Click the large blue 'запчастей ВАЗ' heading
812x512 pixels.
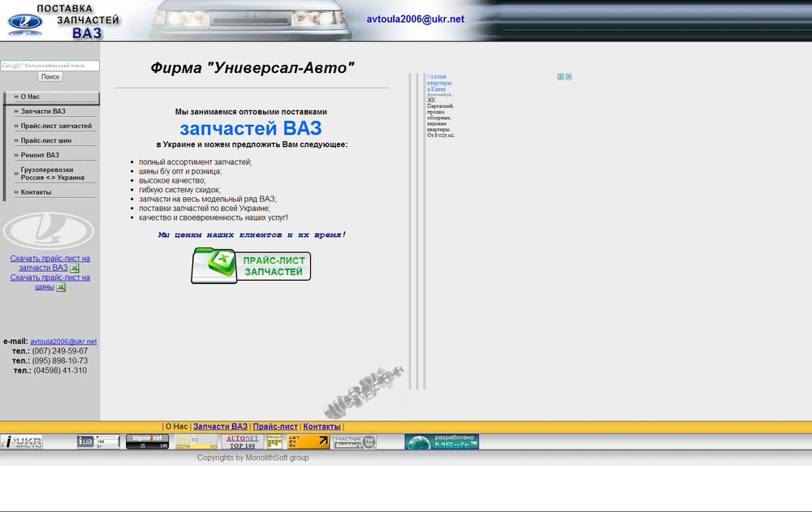point(251,128)
